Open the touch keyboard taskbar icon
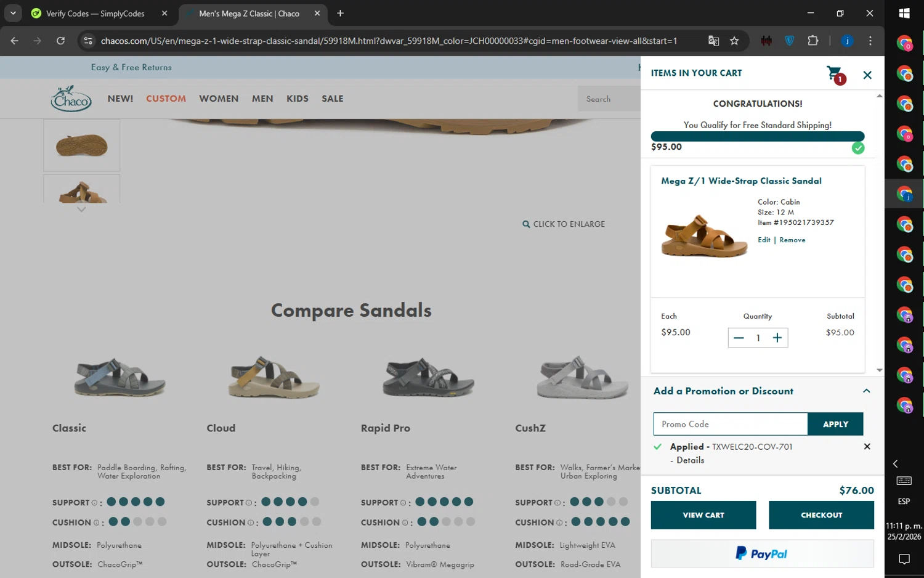 [x=904, y=481]
